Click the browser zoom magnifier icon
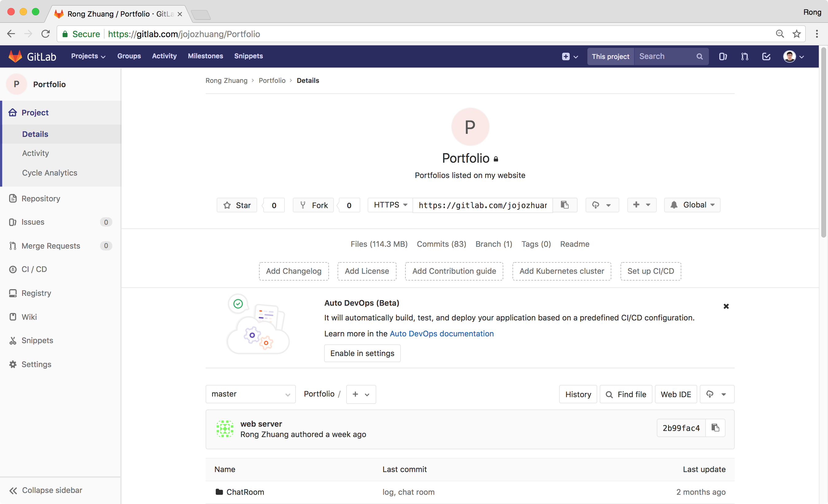This screenshot has width=828, height=504. click(780, 34)
